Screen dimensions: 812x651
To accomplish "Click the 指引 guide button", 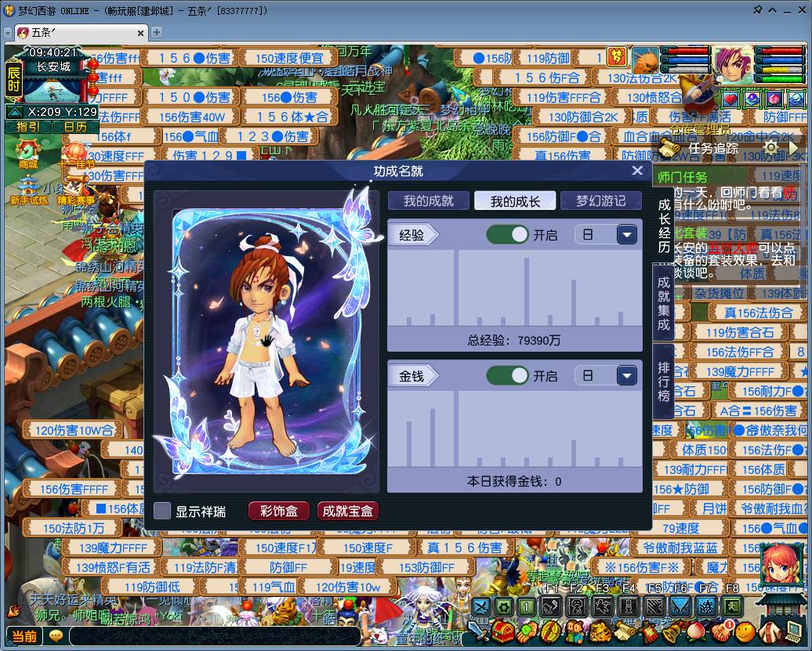I will coord(28,127).
